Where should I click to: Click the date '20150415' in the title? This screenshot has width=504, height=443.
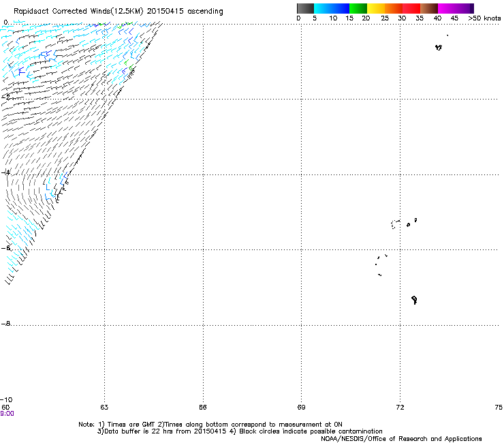(166, 11)
